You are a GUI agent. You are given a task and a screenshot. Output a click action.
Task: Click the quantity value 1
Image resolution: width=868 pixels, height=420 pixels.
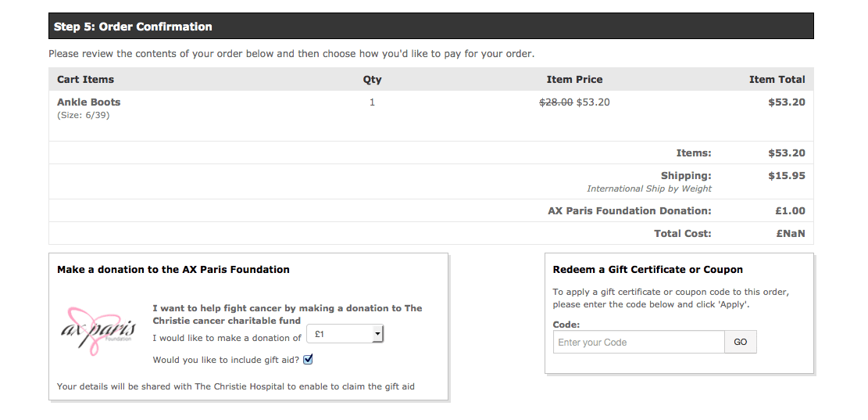[372, 102]
